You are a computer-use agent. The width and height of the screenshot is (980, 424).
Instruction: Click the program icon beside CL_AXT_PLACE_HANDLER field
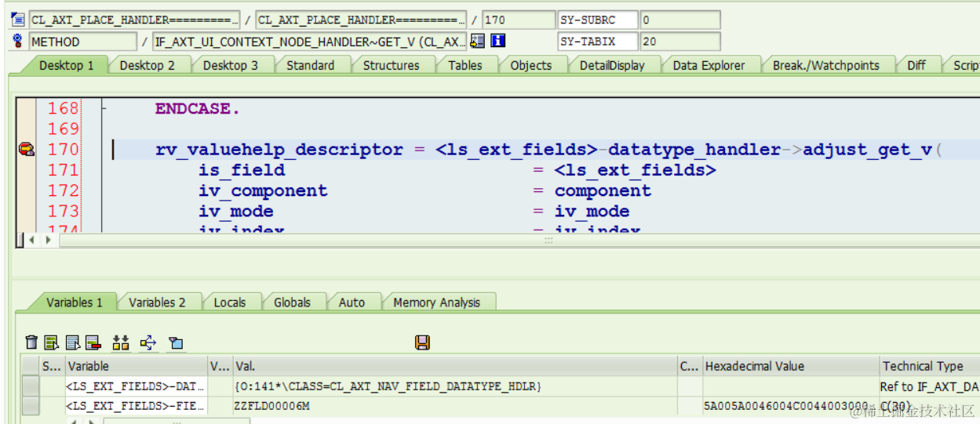click(x=18, y=20)
